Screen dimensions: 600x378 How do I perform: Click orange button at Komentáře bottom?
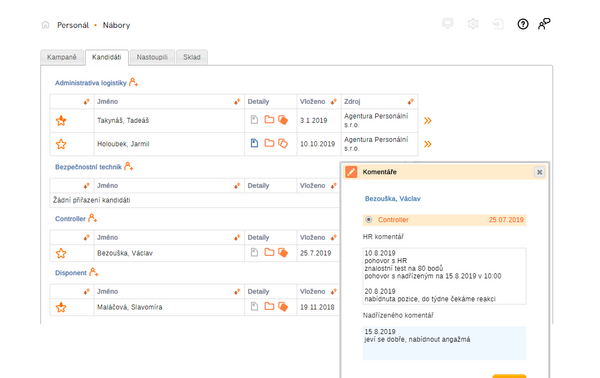pos(509,376)
